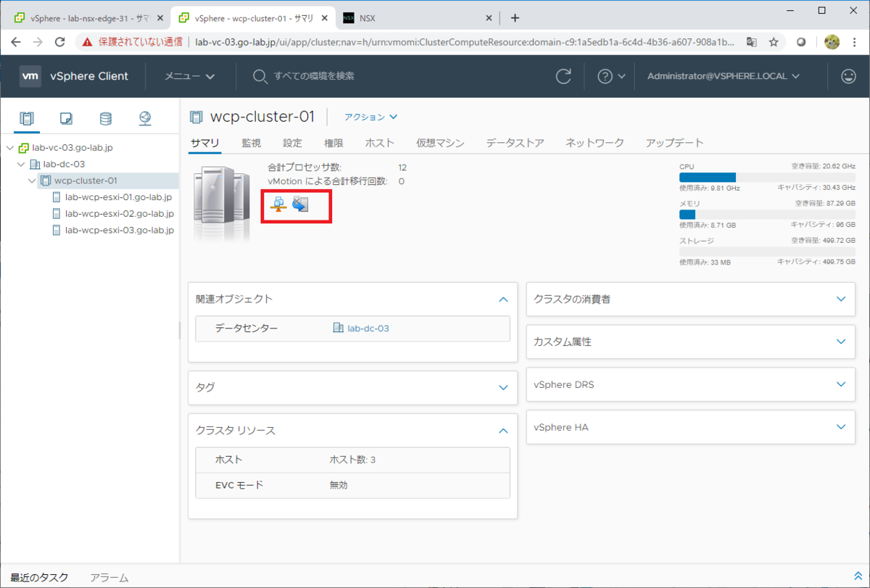The image size is (870, 588).
Task: Open the アラーム tab at the bottom
Action: click(x=109, y=578)
